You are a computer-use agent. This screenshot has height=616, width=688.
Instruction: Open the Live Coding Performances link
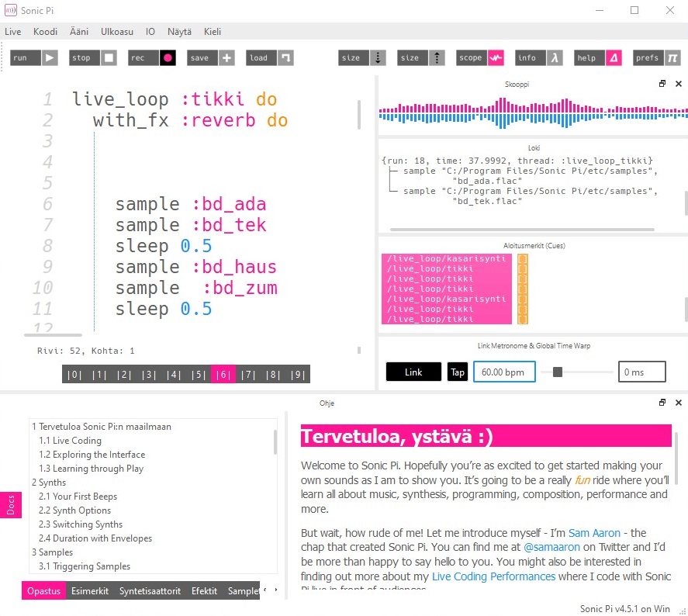tap(493, 576)
